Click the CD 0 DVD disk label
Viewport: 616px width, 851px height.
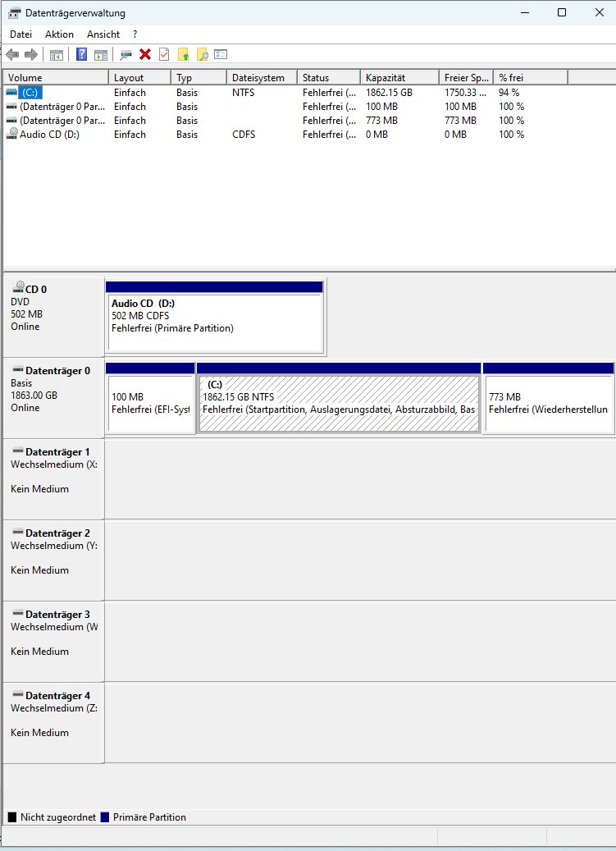click(x=53, y=317)
